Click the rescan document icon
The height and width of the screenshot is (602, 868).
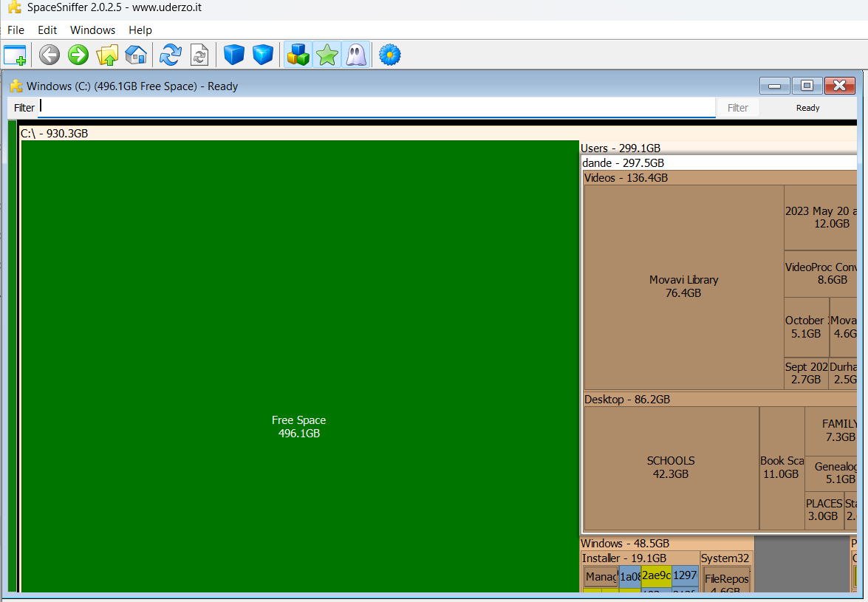click(199, 55)
